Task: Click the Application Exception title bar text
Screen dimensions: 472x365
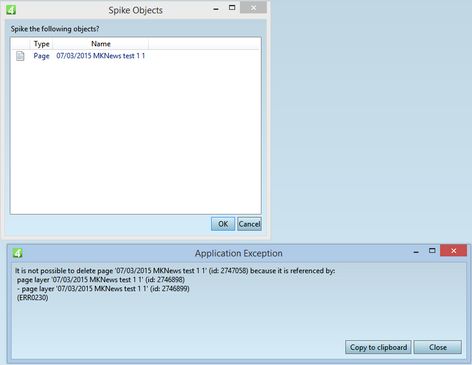Action: pyautogui.click(x=239, y=253)
